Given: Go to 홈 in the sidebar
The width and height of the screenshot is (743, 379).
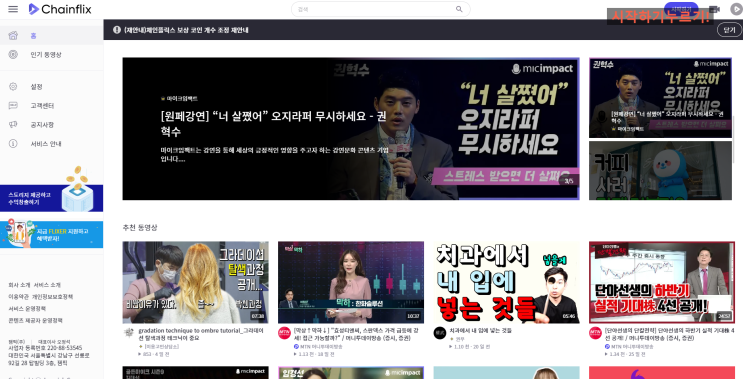Looking at the screenshot, I should 52,36.
